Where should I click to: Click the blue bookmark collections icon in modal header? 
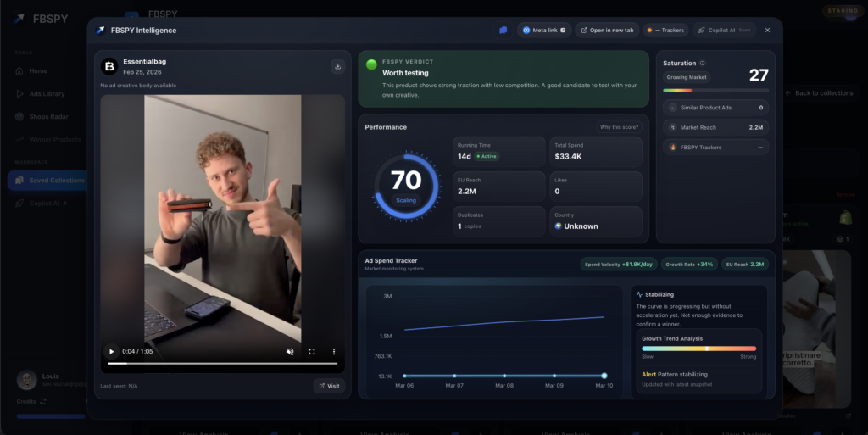[x=504, y=31]
